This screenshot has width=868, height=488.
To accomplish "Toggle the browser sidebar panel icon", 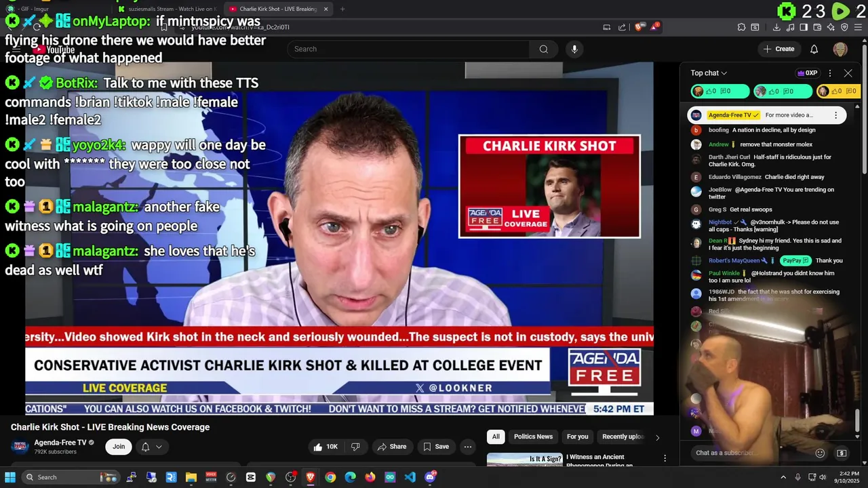I will point(804,27).
